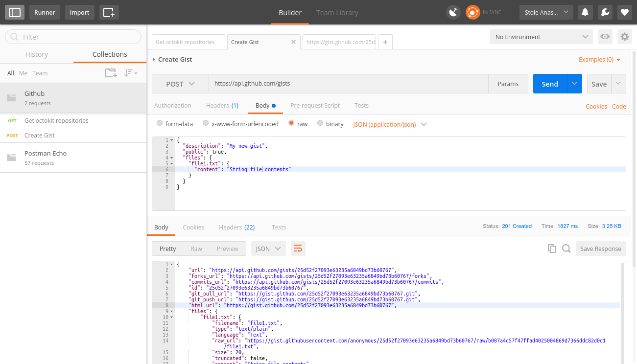Show the Raw response view
Viewport: 637px width, 364px height.
tap(196, 249)
